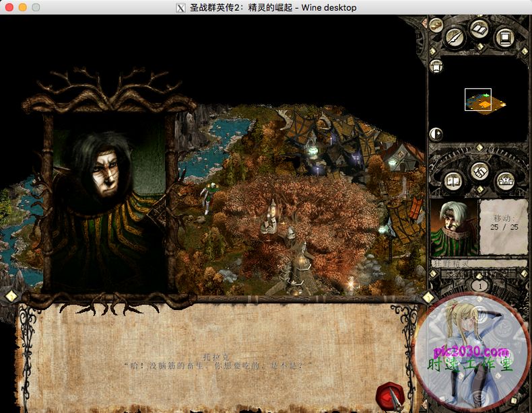Viewport: 532px width, 413px height.
Task: Select the elf unit standing on the map
Action: tap(207, 198)
